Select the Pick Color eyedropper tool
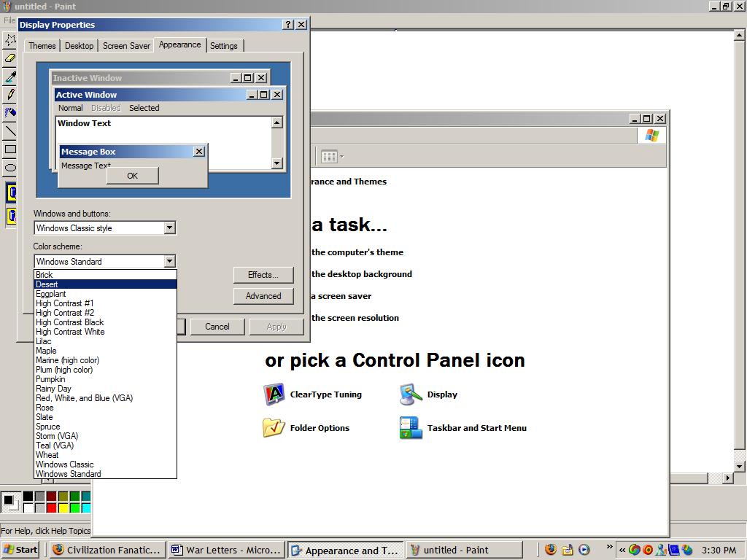747x560 pixels. tap(9, 76)
